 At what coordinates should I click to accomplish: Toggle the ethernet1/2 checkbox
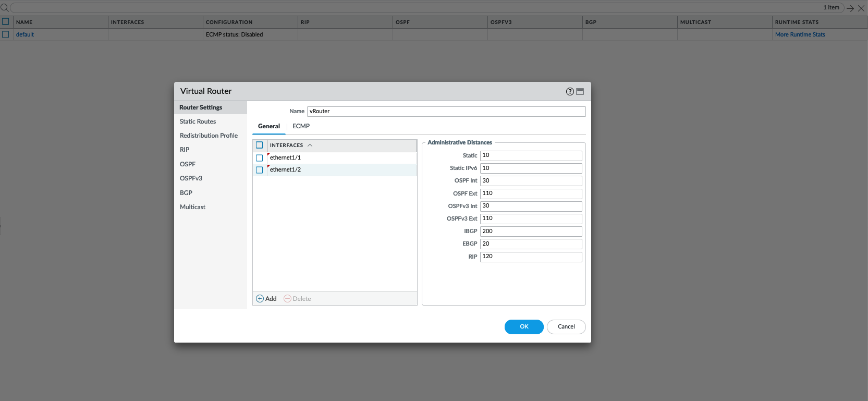[259, 170]
